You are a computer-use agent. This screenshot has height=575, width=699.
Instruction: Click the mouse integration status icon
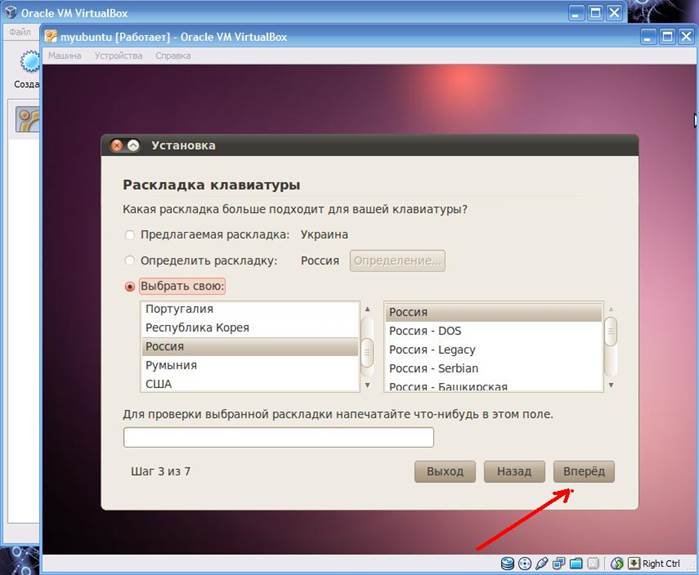[617, 563]
